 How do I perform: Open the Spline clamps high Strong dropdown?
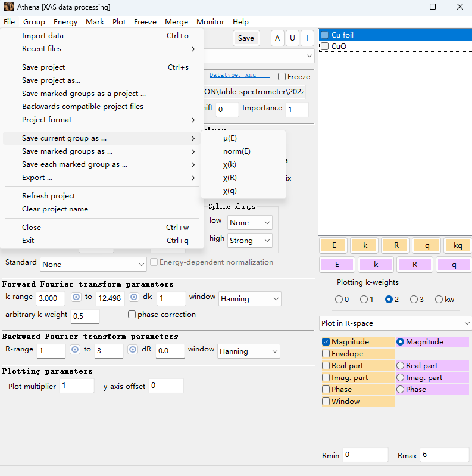coord(249,241)
